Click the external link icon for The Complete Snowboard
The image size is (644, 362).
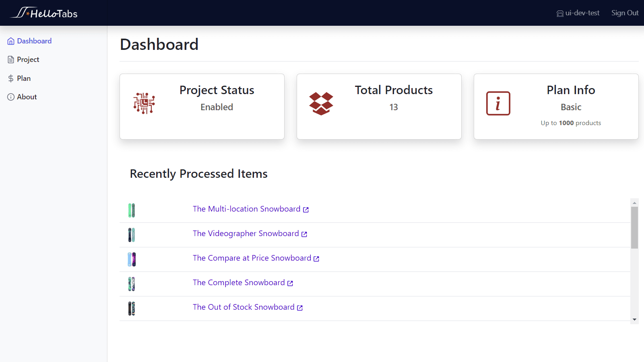290,283
